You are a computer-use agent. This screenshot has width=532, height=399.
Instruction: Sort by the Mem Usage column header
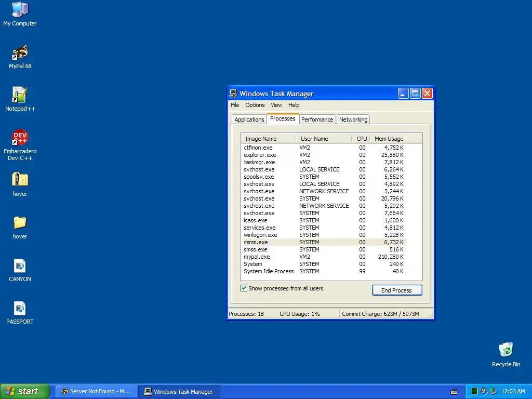pyautogui.click(x=388, y=139)
